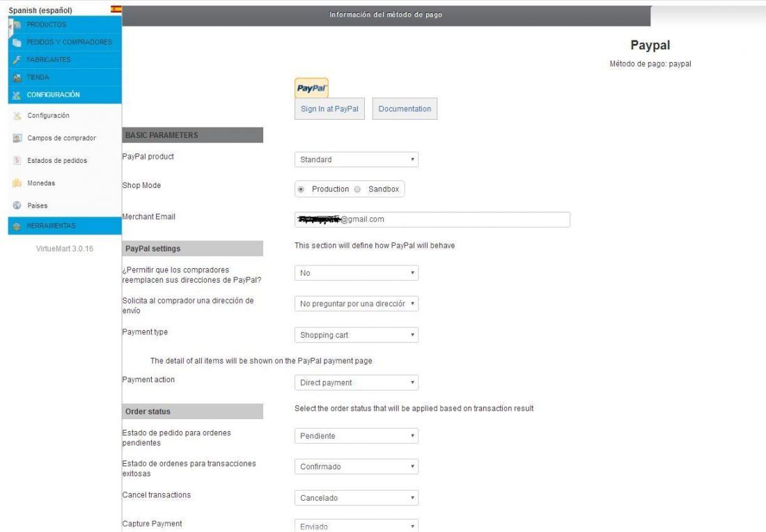
Task: Click the PayPal settings section header
Action: (x=192, y=249)
